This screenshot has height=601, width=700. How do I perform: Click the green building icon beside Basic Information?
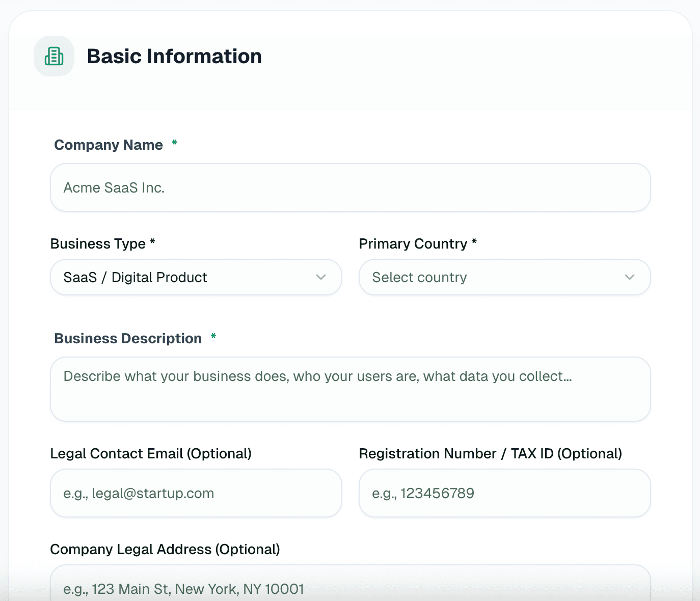tap(53, 56)
